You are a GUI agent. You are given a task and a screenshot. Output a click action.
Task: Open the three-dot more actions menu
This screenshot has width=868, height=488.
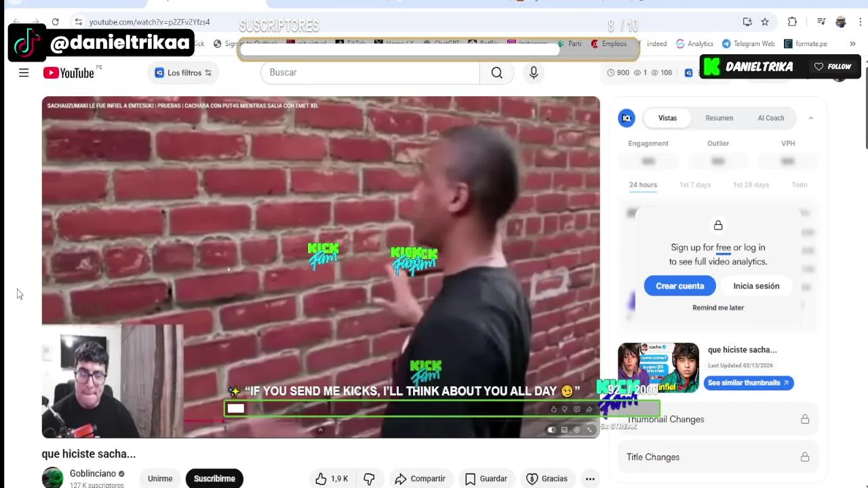[590, 479]
